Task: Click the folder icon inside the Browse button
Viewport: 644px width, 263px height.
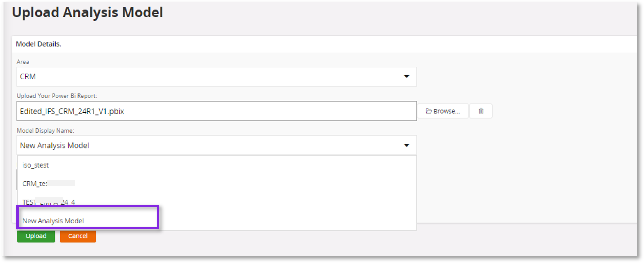Action: point(429,111)
